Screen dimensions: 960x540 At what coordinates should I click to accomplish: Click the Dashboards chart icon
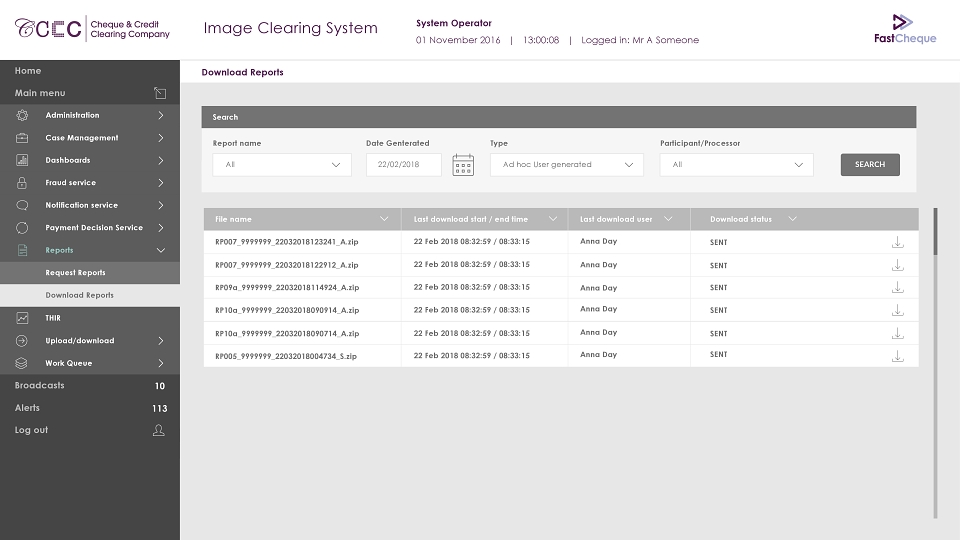click(x=22, y=160)
